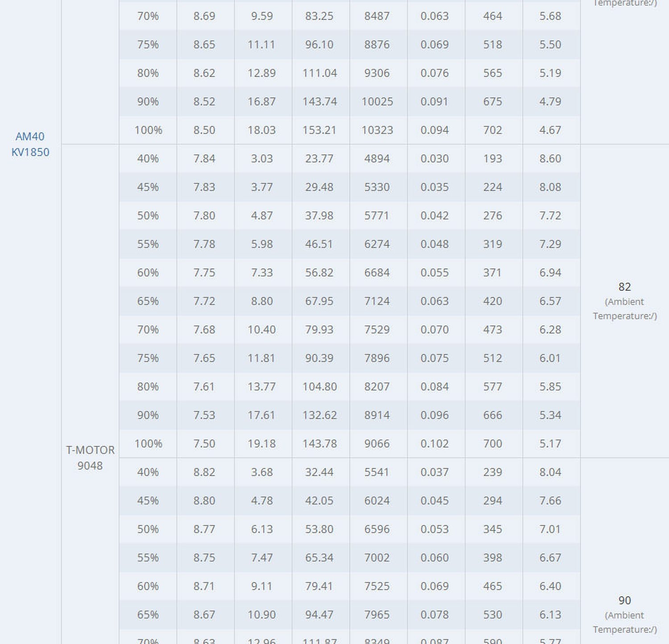Screen dimensions: 669x644
Task: Click the 153.21 power value cell
Action: click(319, 130)
